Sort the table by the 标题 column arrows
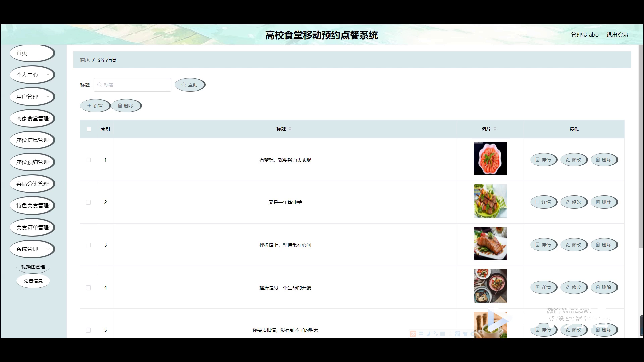644x362 pixels. click(x=290, y=129)
